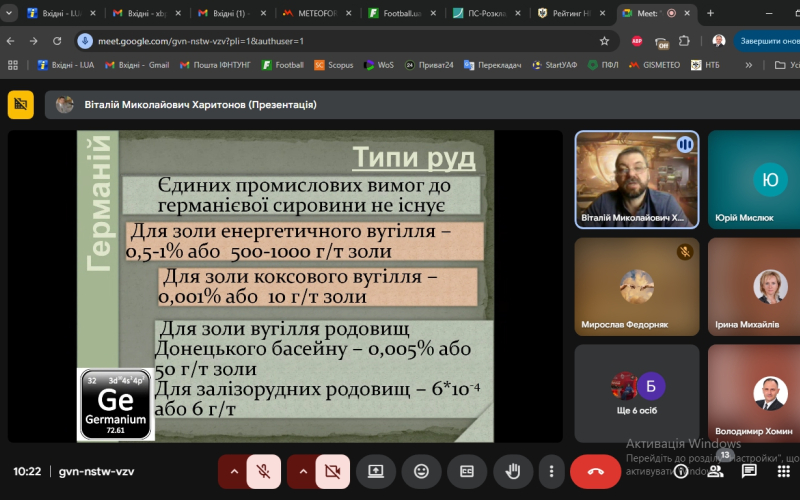Open more options three-dot menu
The image size is (800, 500).
point(551,471)
